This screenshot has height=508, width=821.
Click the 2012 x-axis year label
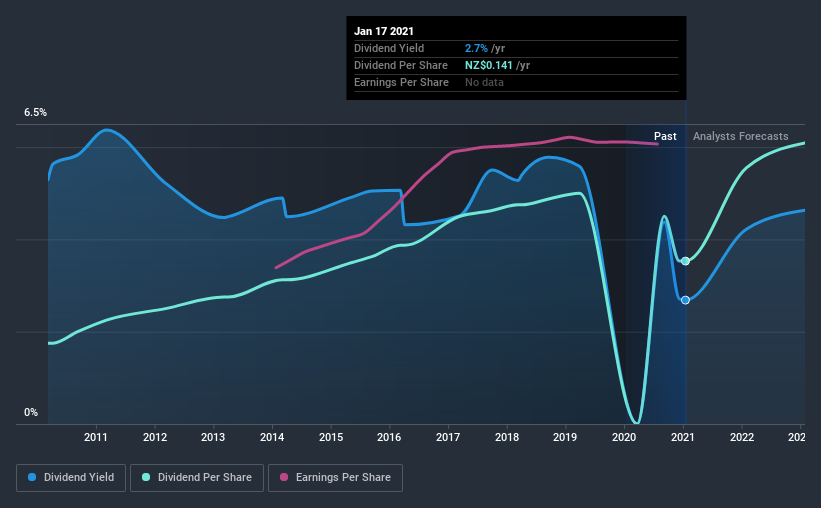point(155,437)
